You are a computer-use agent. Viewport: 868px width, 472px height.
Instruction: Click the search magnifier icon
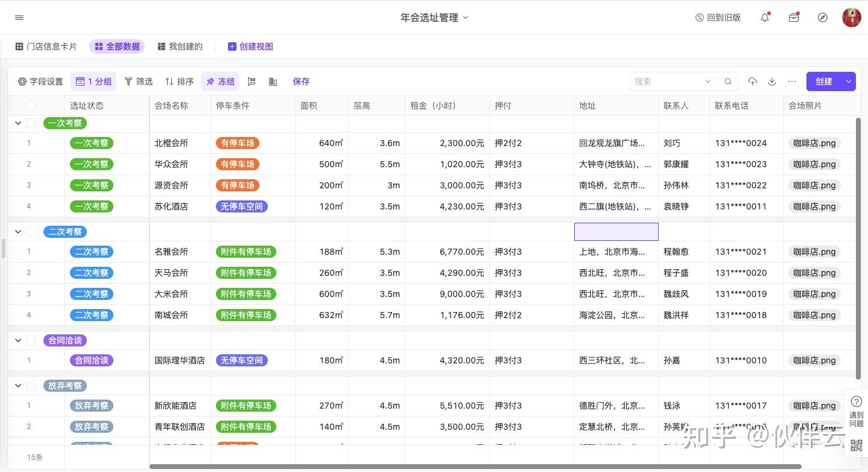(x=728, y=81)
